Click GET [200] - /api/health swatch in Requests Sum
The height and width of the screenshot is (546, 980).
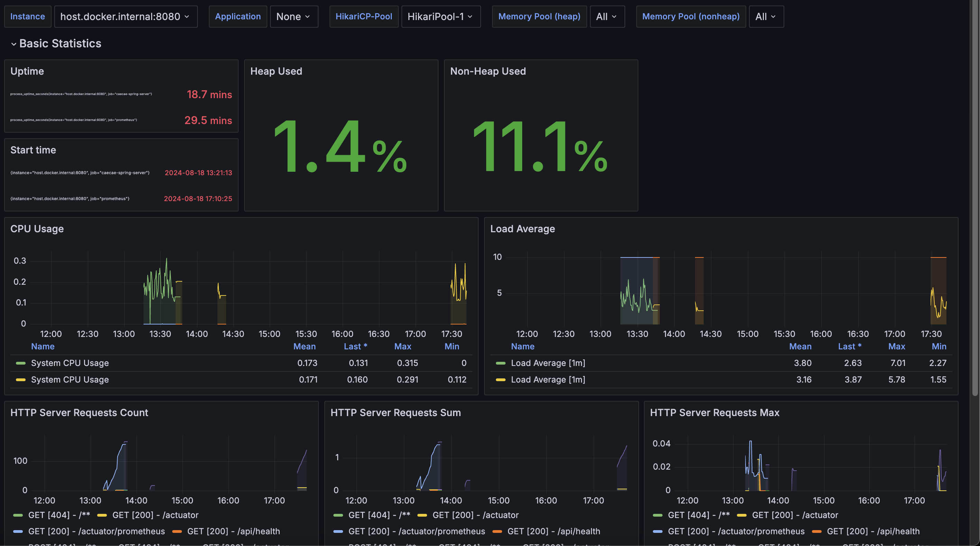pyautogui.click(x=497, y=531)
